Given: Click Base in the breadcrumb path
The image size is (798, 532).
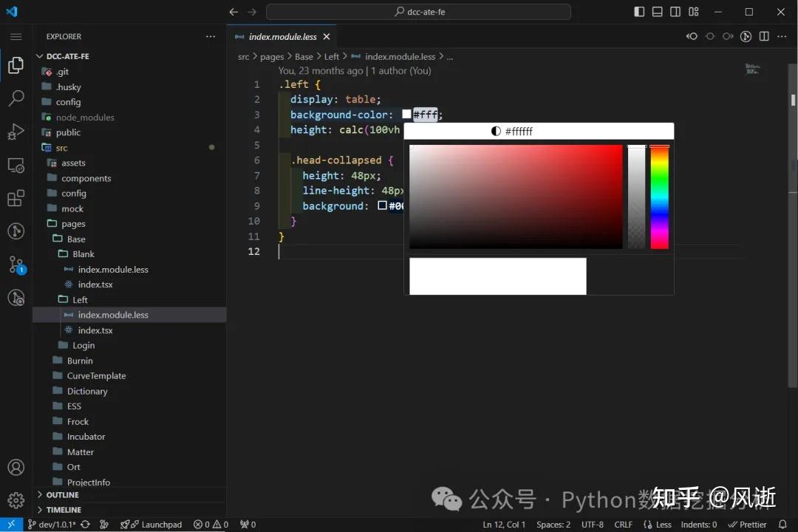Looking at the screenshot, I should [x=304, y=56].
